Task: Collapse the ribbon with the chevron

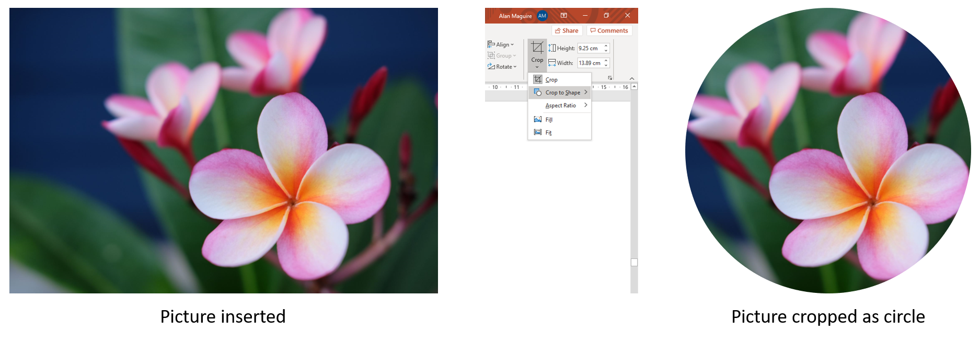Action: pyautogui.click(x=632, y=78)
